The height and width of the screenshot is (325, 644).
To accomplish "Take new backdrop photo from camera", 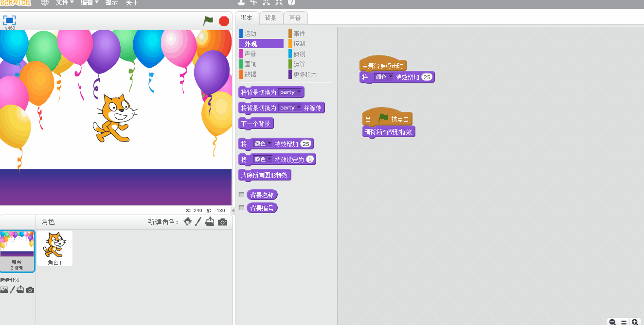I will 30,289.
